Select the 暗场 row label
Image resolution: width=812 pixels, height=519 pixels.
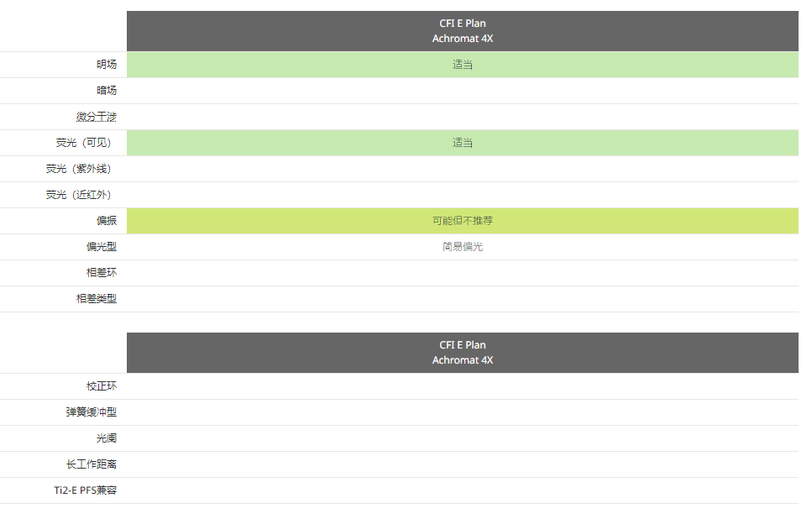[x=106, y=91]
